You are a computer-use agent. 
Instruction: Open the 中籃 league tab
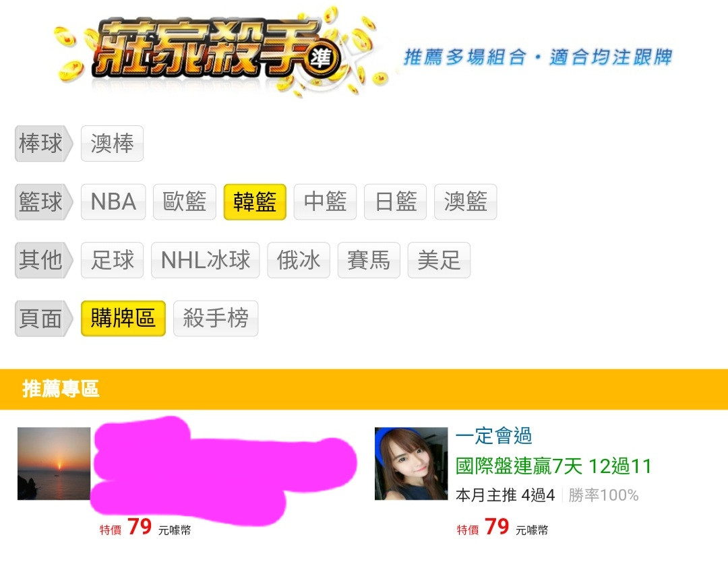pyautogui.click(x=325, y=202)
